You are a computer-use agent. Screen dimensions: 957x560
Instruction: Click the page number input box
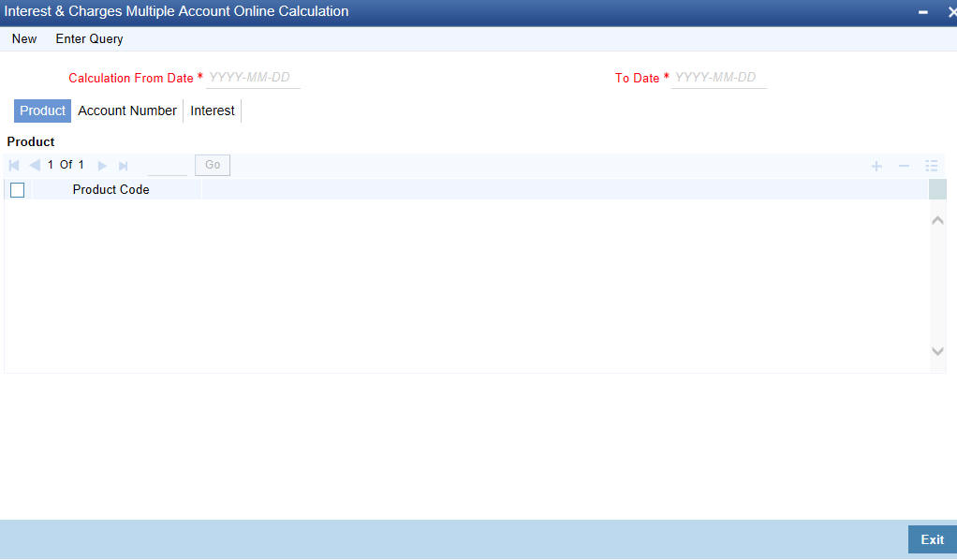(168, 165)
